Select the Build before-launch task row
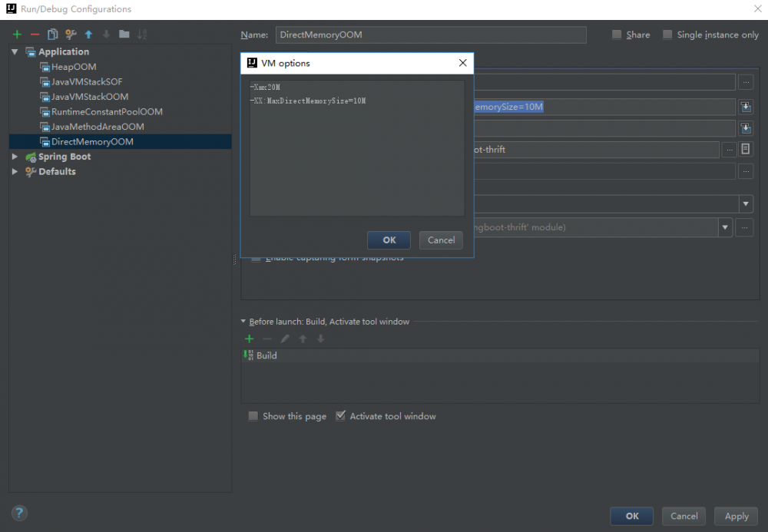768x532 pixels. (x=500, y=355)
